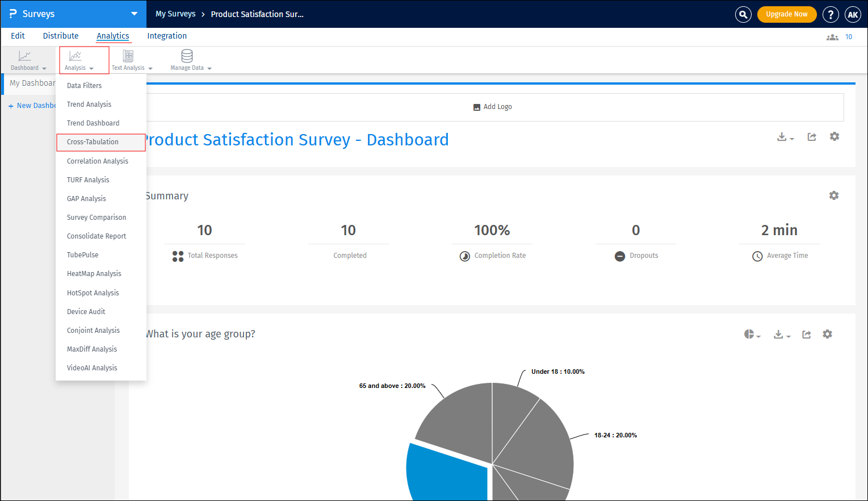Open the search icon in the top bar
Image resolution: width=868 pixels, height=501 pixels.
coord(743,14)
